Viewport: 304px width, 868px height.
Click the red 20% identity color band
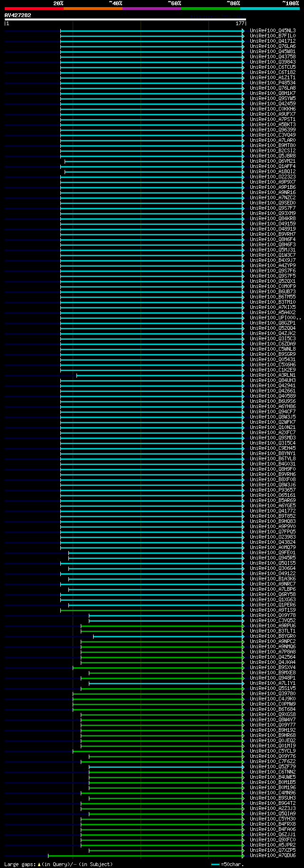pyautogui.click(x=34, y=9)
